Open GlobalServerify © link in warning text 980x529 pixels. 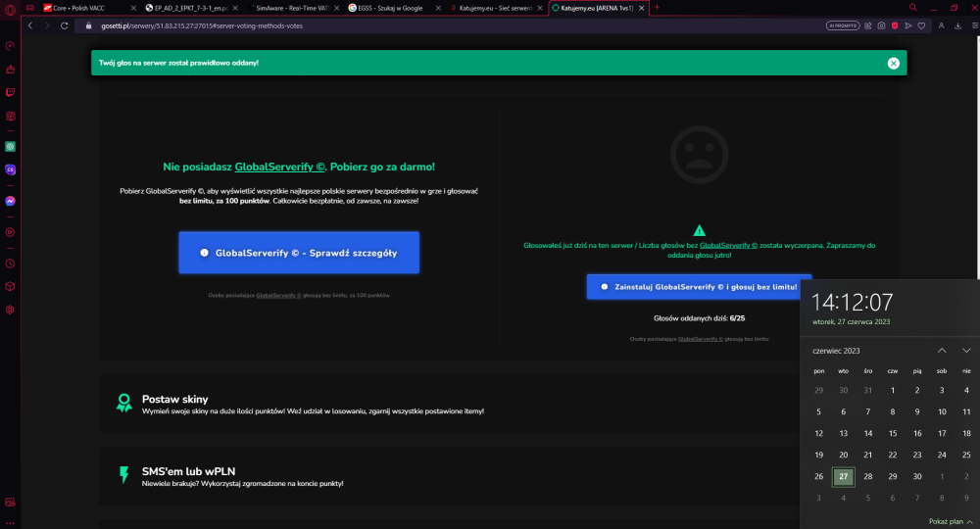[728, 246]
